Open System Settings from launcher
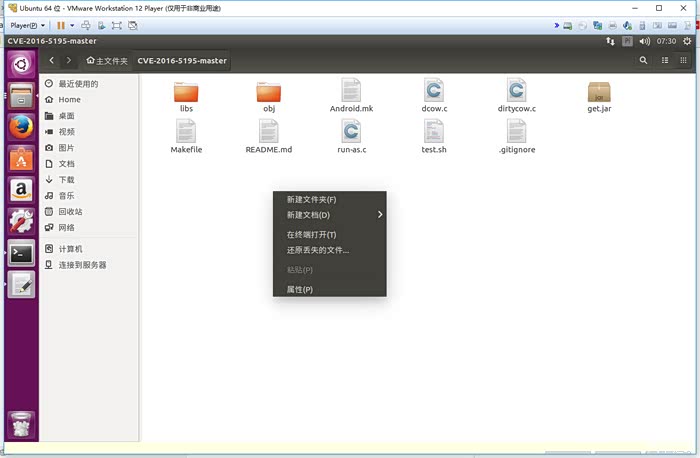The width and height of the screenshot is (700, 458). click(x=21, y=222)
